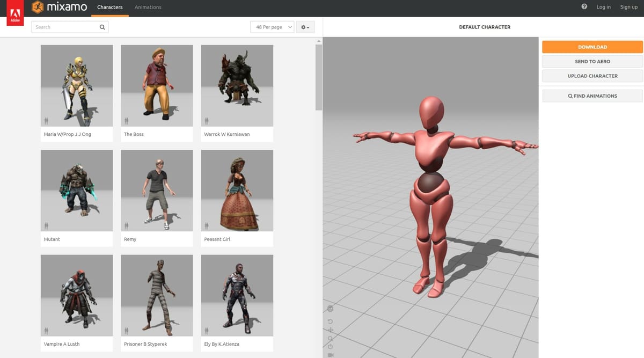Image resolution: width=644 pixels, height=358 pixels.
Task: Open the 48 Per page dropdown
Action: (272, 27)
